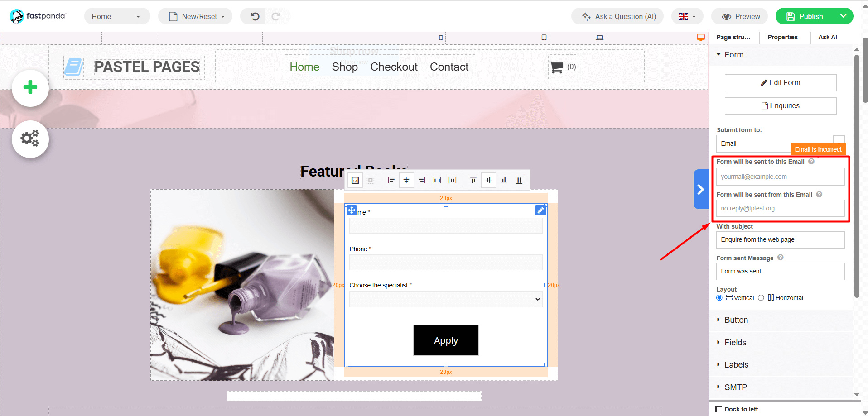Click the align top icon in toolbar
This screenshot has width=868, height=416.
click(x=473, y=180)
